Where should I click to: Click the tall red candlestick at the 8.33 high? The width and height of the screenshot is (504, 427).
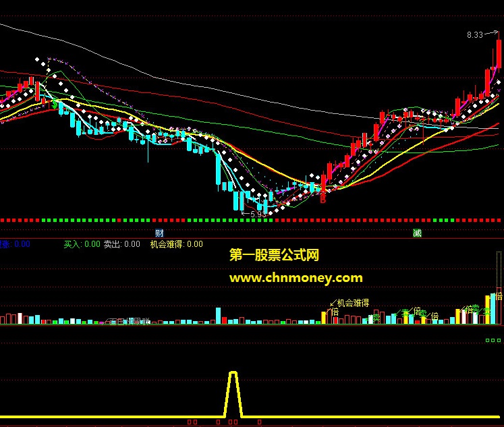click(x=499, y=51)
